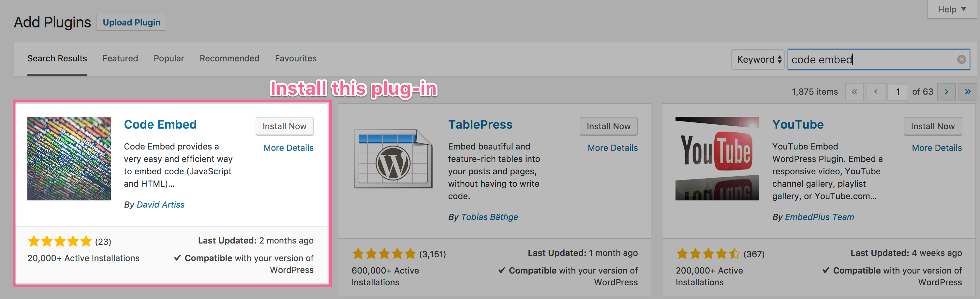This screenshot has height=299, width=980.
Task: Click the Upload Plugin button
Action: 132,23
